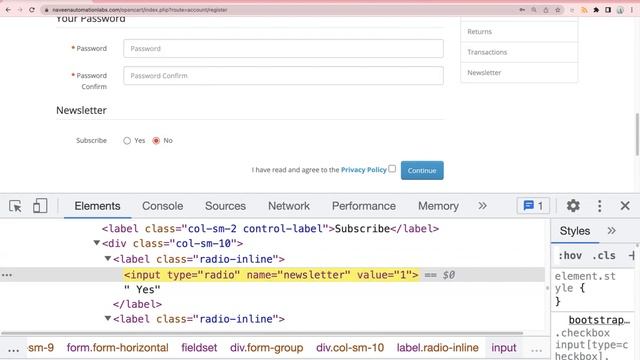Select the div.form-group breadcrumb
The image size is (640, 360).
267,348
